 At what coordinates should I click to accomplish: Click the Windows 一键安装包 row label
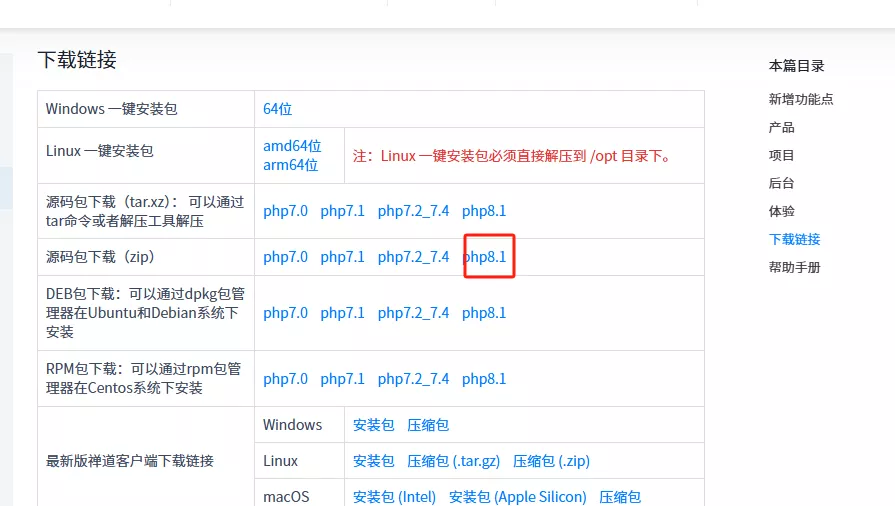tap(112, 109)
